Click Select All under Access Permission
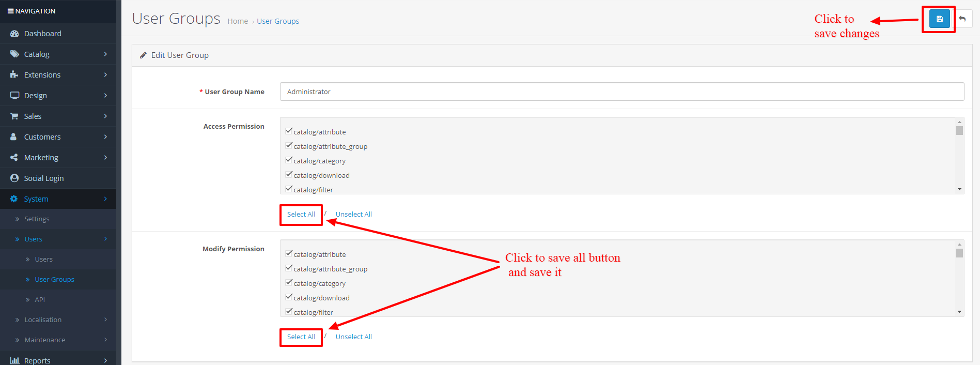This screenshot has width=980, height=365. point(301,215)
